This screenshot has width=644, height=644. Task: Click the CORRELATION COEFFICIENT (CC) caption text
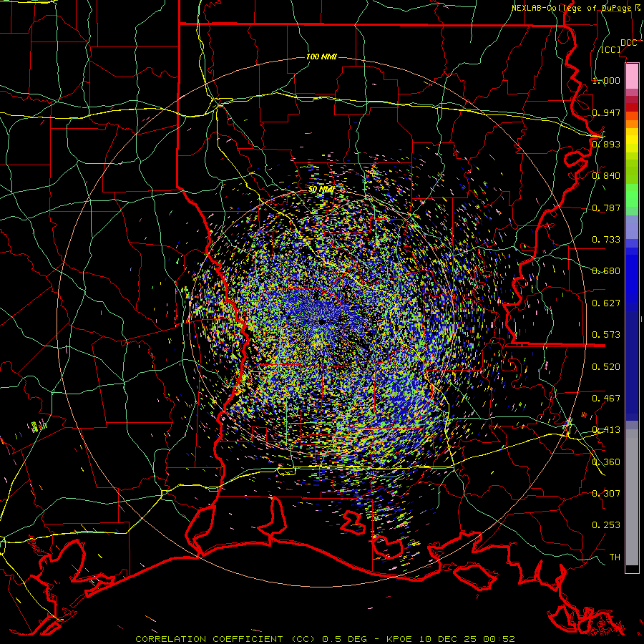coord(225,639)
